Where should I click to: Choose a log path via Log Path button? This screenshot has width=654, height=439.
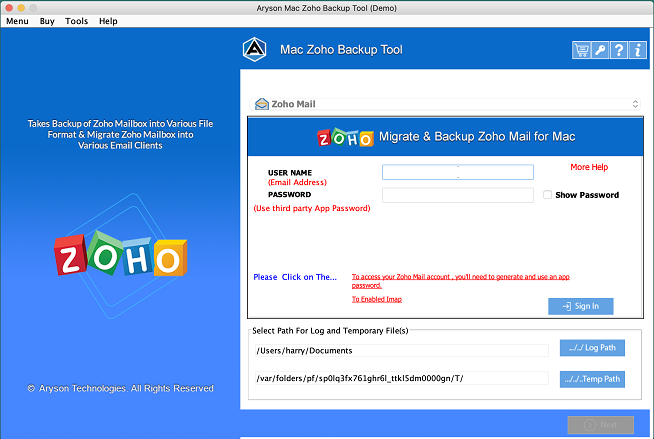click(x=592, y=348)
